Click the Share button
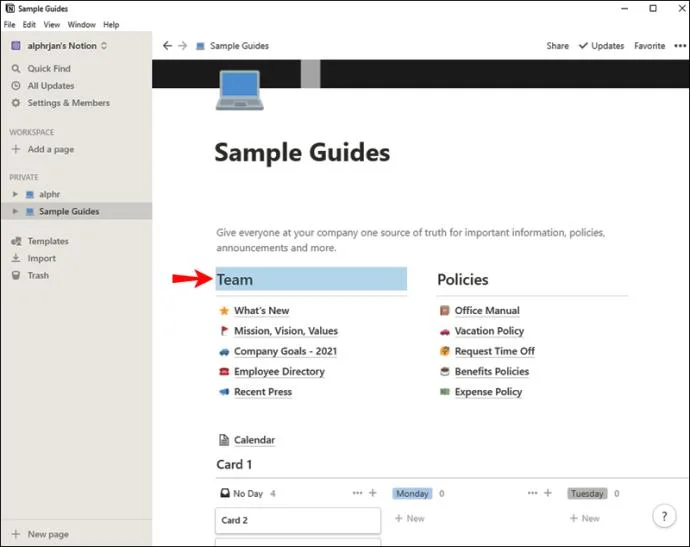The width and height of the screenshot is (690, 547). (x=558, y=46)
